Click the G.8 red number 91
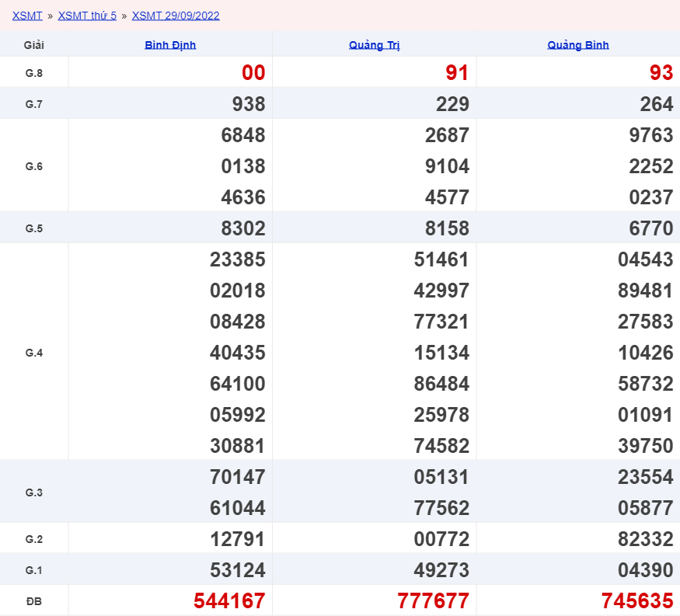The height and width of the screenshot is (616, 680). pos(457,72)
